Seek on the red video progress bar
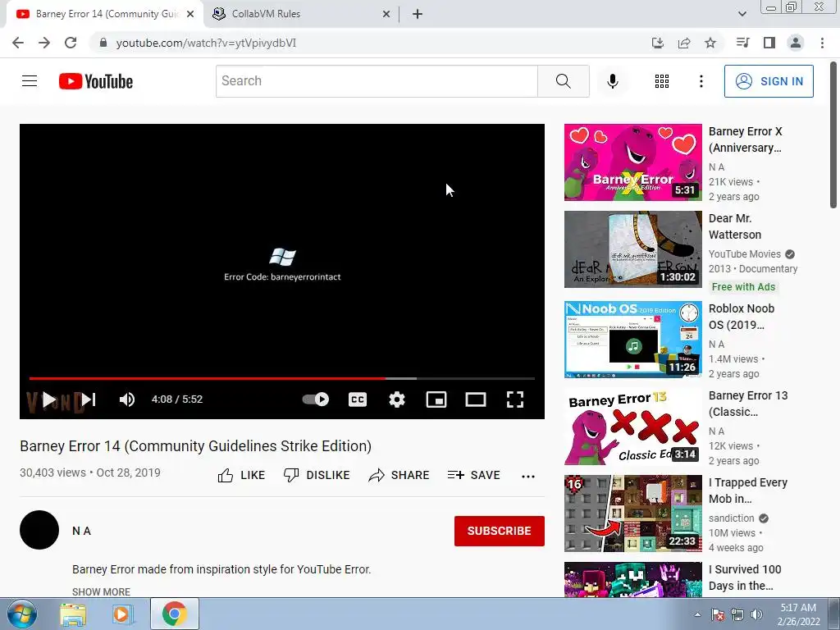Screen dimensions: 840x630 pyautogui.click(x=282, y=378)
